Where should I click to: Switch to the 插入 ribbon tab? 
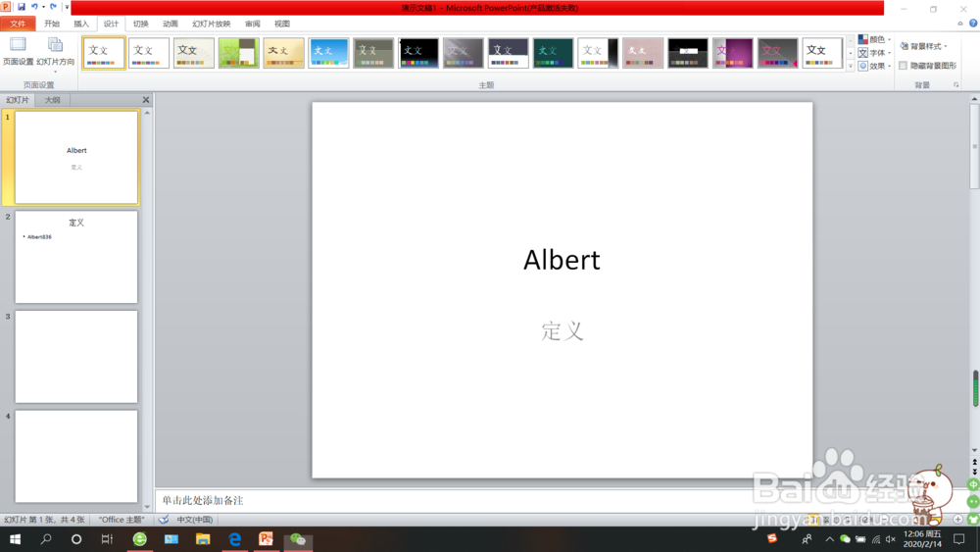point(81,24)
